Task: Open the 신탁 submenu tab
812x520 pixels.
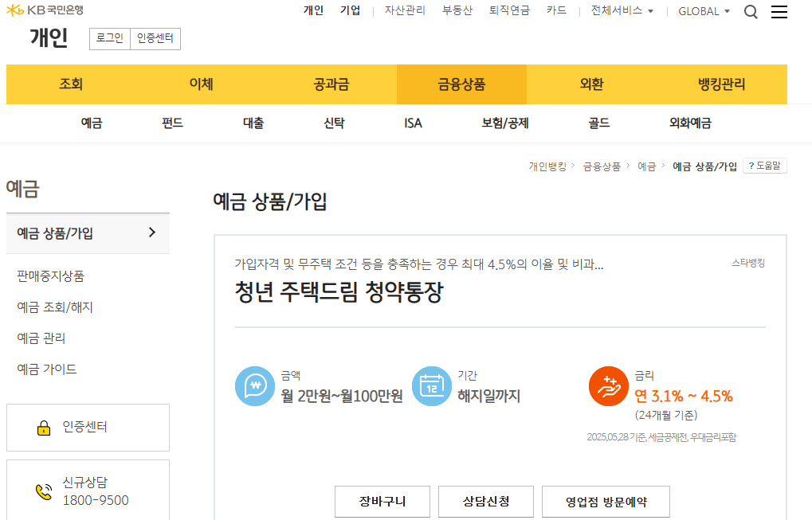Action: click(x=334, y=123)
